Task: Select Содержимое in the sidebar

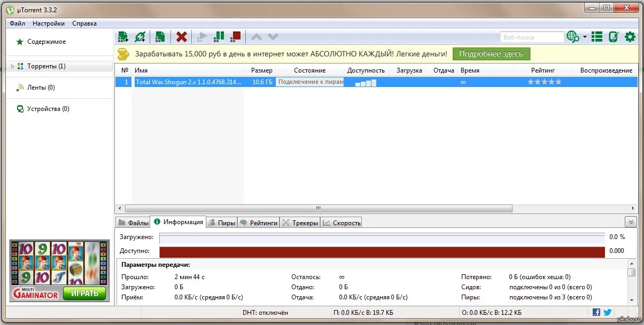Action: point(46,42)
